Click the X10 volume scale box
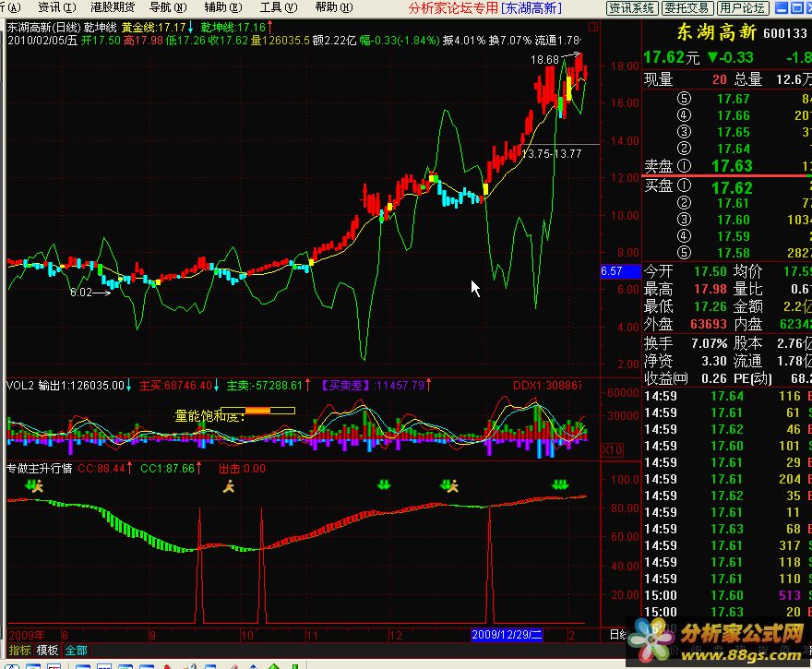 (612, 450)
